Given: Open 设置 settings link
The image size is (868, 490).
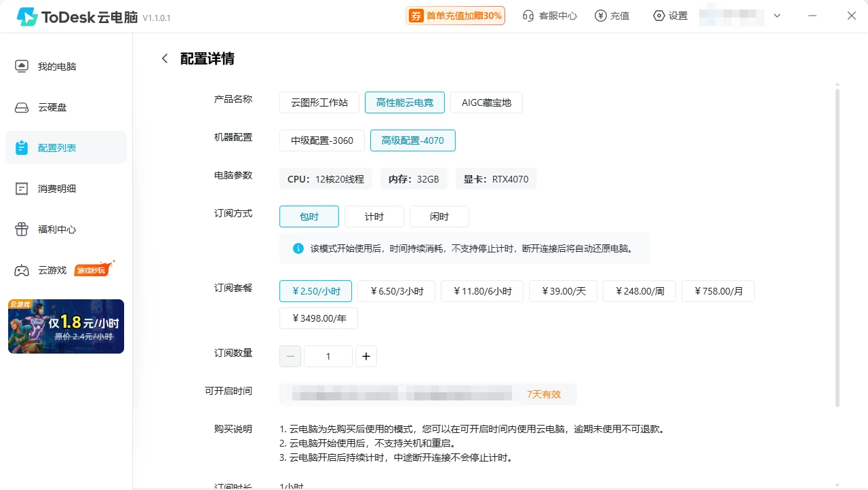Looking at the screenshot, I should click(670, 16).
